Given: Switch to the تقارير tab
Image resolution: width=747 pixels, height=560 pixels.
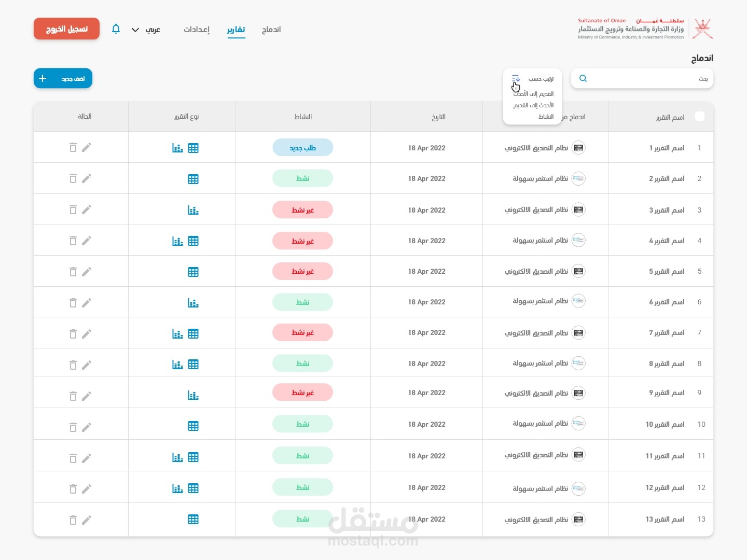Looking at the screenshot, I should 236,30.
